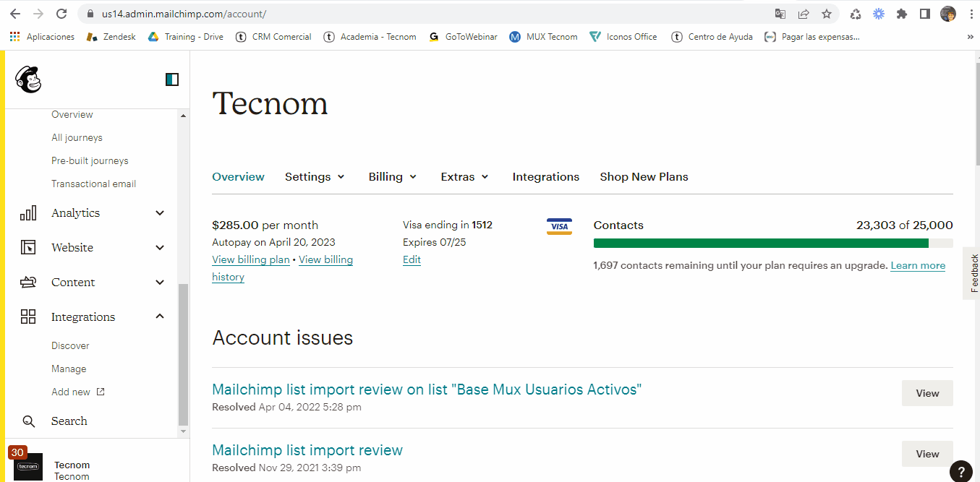Open the MUX Tecnom bookmark

coord(543,36)
